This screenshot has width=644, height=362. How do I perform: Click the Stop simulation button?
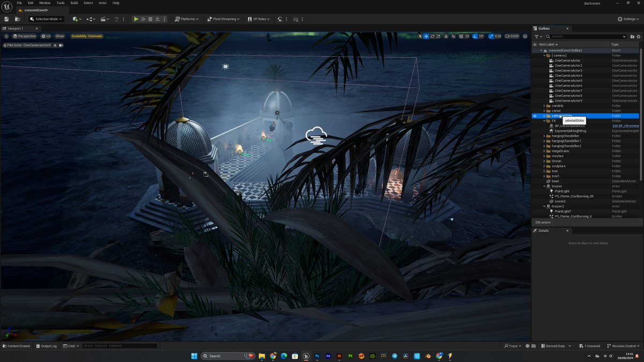click(x=150, y=19)
